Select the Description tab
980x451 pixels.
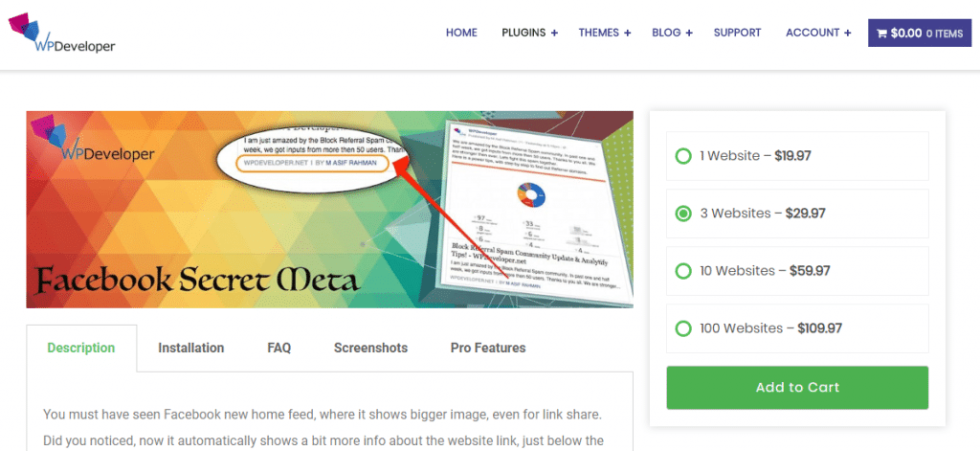(81, 348)
